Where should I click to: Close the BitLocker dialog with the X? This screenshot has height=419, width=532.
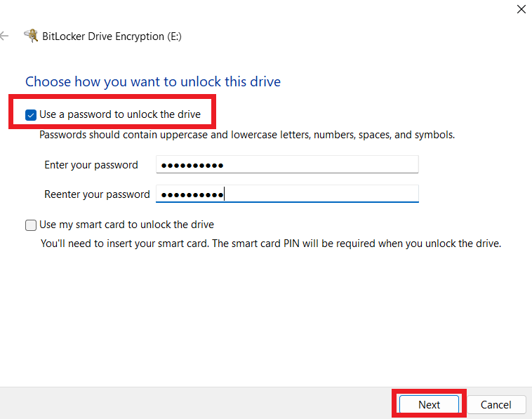point(521,9)
